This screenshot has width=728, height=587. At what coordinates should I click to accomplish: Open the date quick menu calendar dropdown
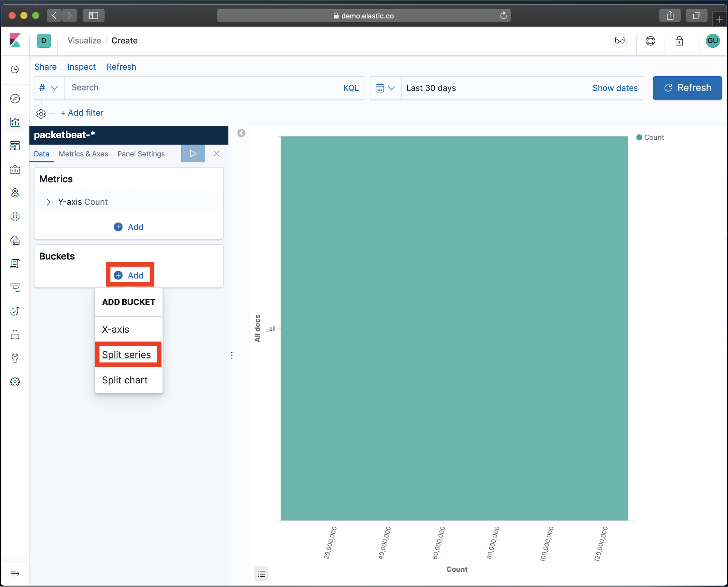(x=385, y=88)
